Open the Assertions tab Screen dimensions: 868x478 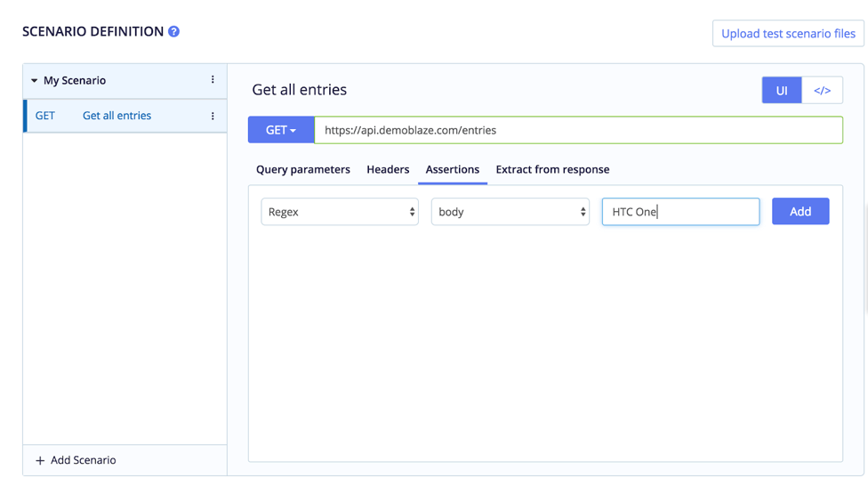[453, 169]
